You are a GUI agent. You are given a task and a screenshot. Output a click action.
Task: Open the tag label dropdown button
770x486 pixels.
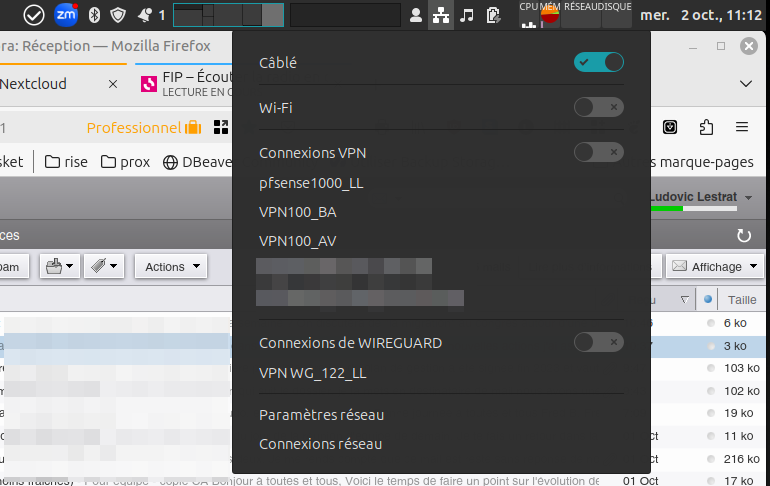point(104,267)
